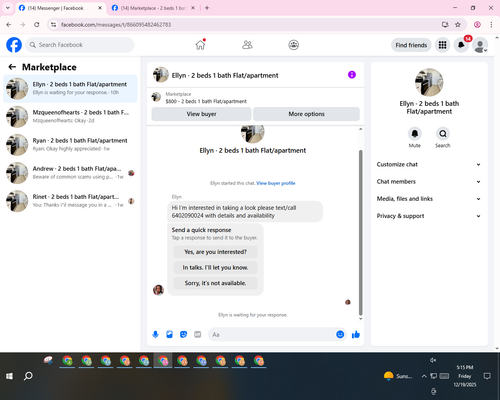500x400 pixels.
Task: Open the install app icon in address bar
Action: pyautogui.click(x=445, y=25)
